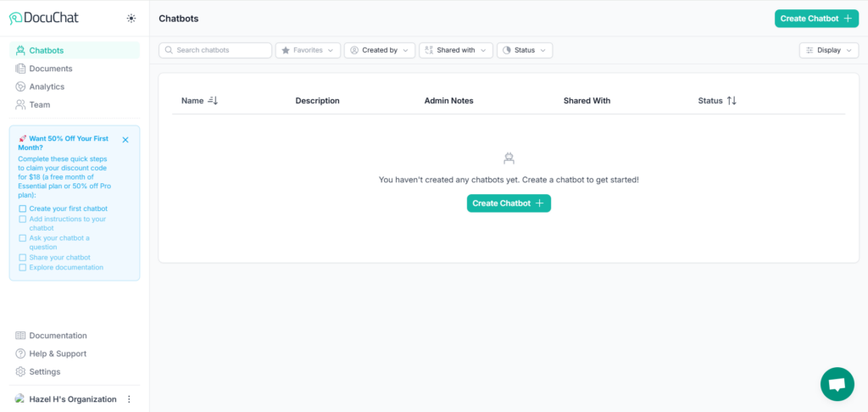Image resolution: width=868 pixels, height=412 pixels.
Task: Click the three-dot menu beside Hazel H's Organization
Action: pyautogui.click(x=129, y=399)
